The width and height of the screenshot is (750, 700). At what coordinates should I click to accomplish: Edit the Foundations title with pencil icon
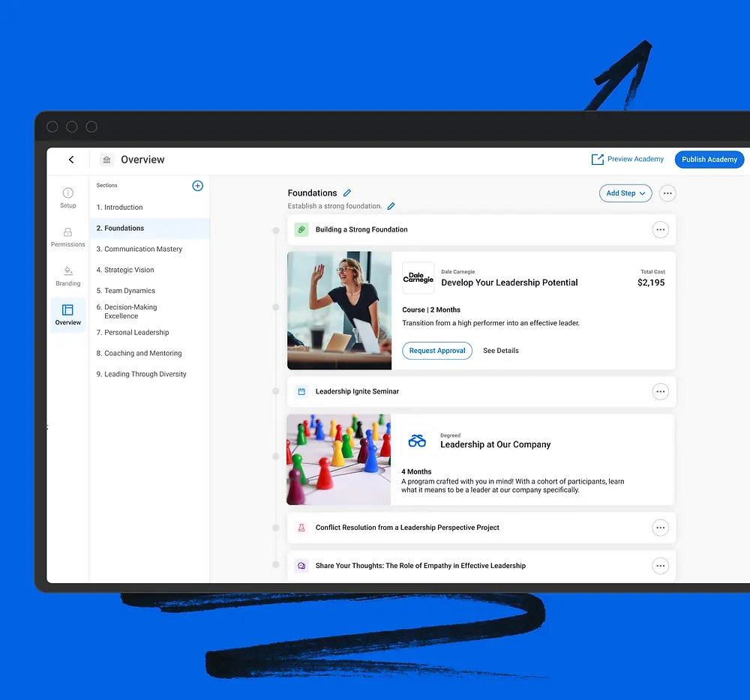click(347, 193)
